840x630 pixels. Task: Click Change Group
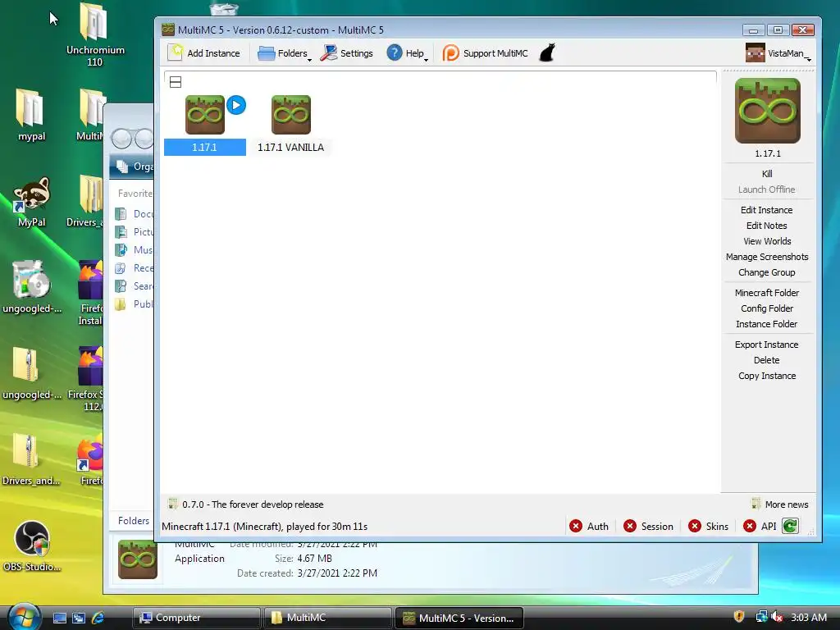(x=767, y=272)
